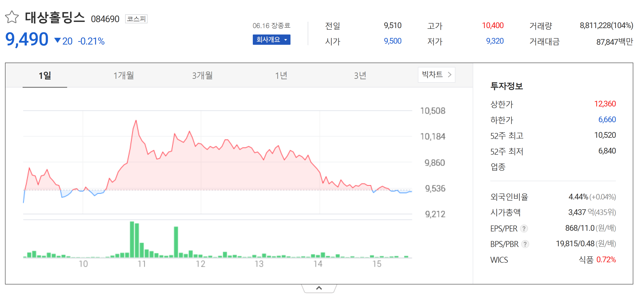Click the 투자정보 heading
The image size is (644, 297).
pyautogui.click(x=507, y=86)
